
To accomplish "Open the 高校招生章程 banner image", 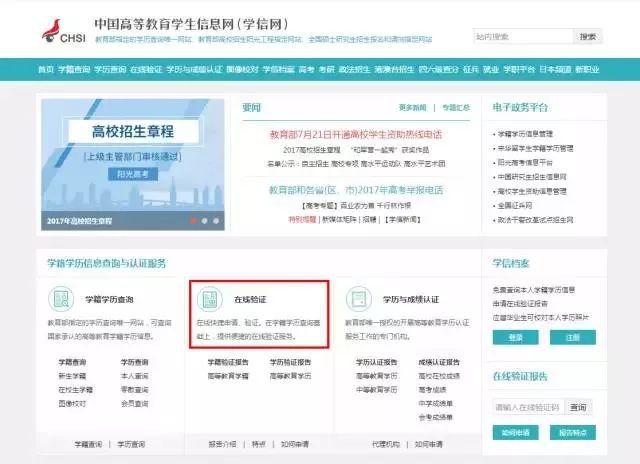I will (133, 164).
